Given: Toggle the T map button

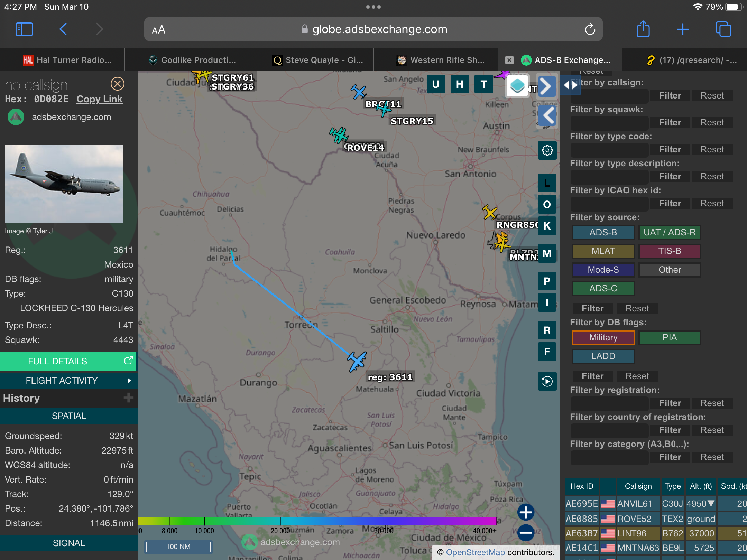Looking at the screenshot, I should click(483, 84).
